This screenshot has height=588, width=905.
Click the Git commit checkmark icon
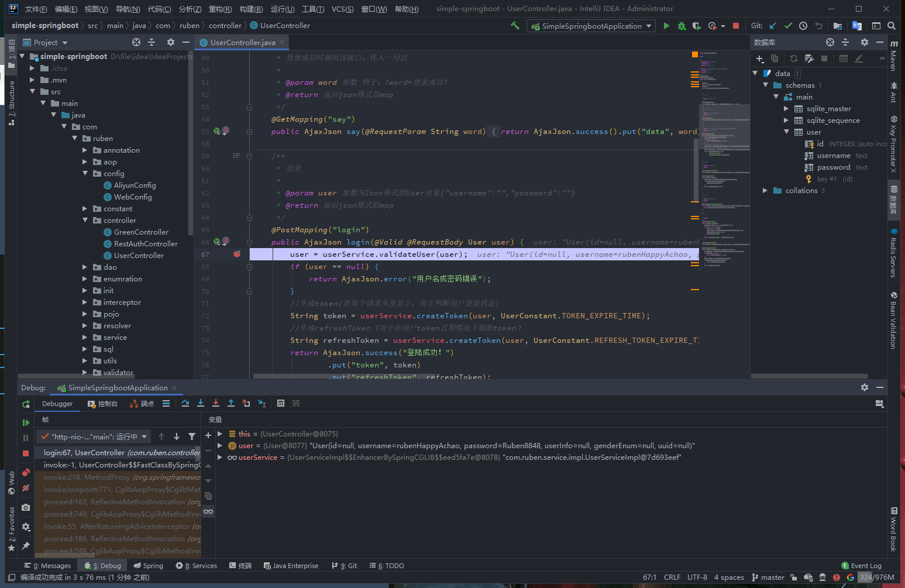point(788,26)
